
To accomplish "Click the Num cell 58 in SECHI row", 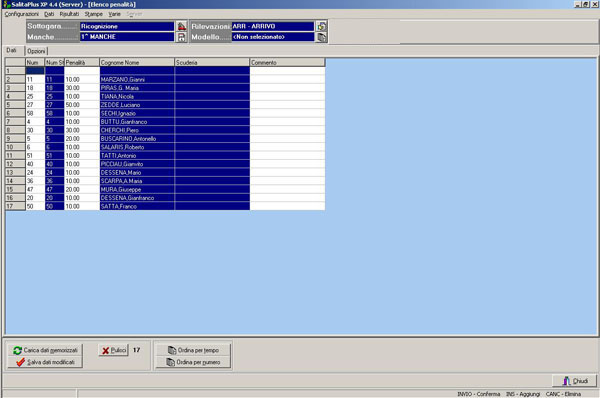I will click(x=35, y=113).
